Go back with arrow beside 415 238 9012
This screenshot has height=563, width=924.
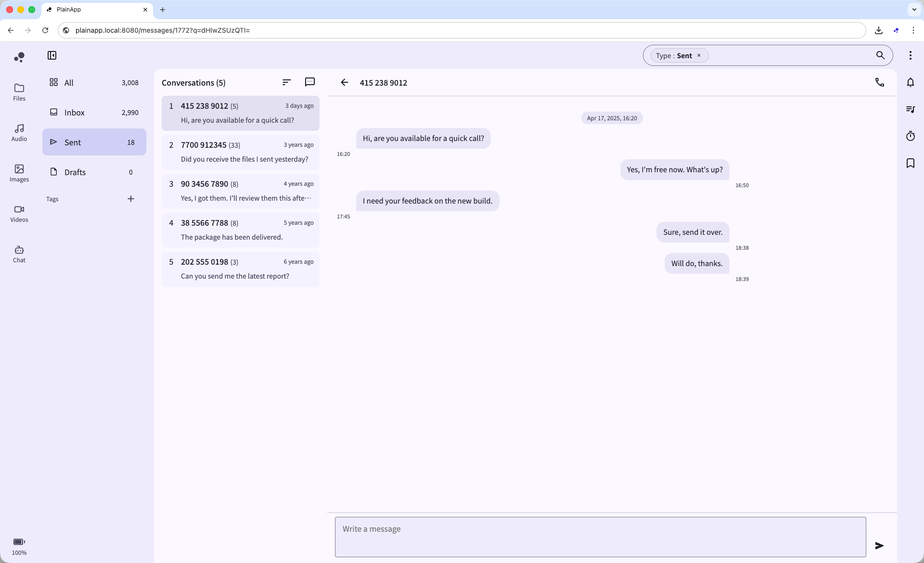click(x=345, y=82)
